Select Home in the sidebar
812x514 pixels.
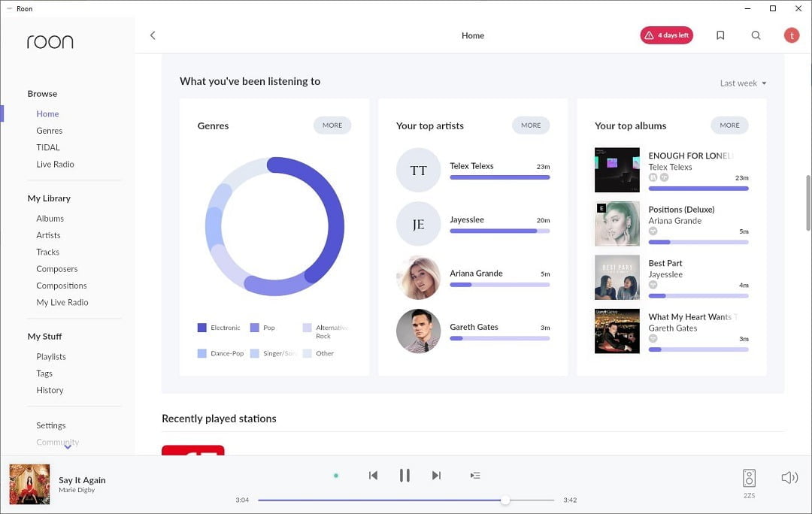click(47, 114)
